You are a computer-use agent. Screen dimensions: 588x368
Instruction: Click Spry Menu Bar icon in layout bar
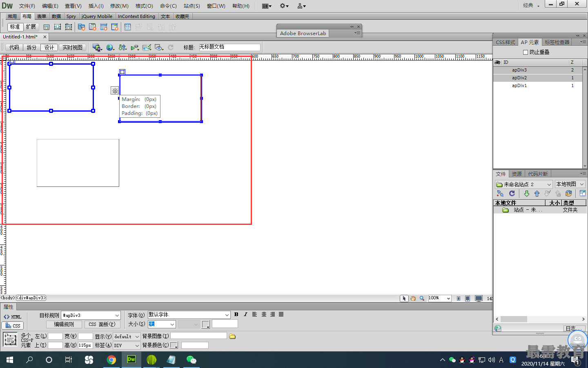(x=81, y=27)
